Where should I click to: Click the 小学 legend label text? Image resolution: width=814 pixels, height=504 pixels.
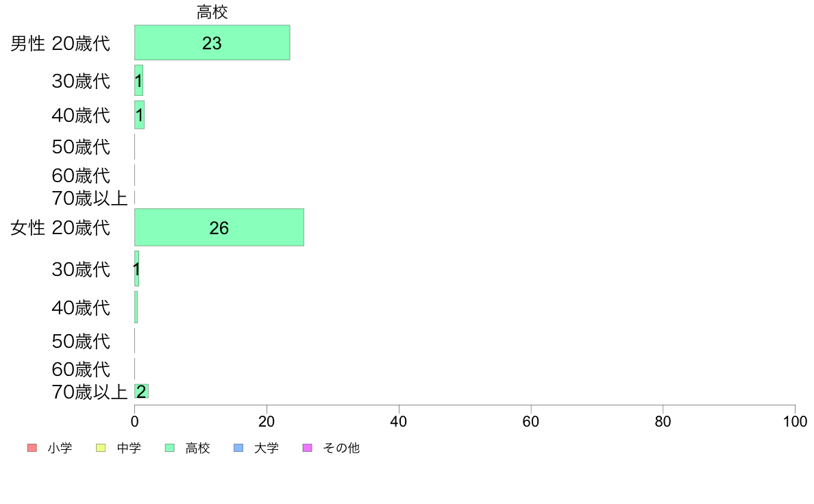60,448
